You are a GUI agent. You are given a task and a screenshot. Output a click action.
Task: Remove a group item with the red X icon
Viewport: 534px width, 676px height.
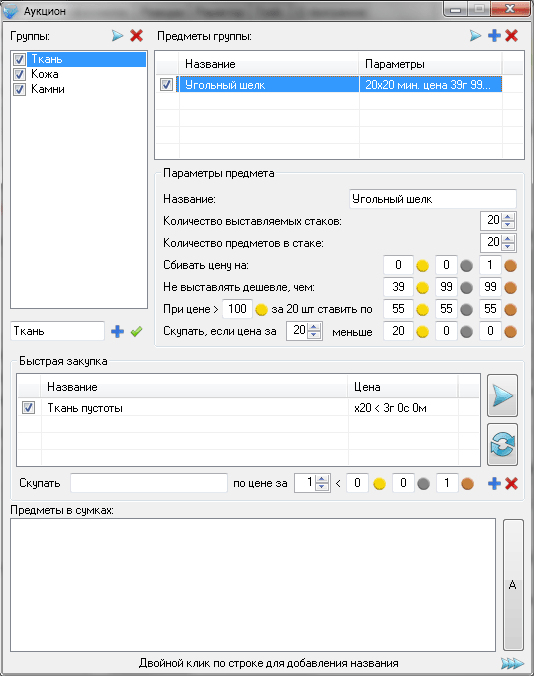tap(512, 36)
